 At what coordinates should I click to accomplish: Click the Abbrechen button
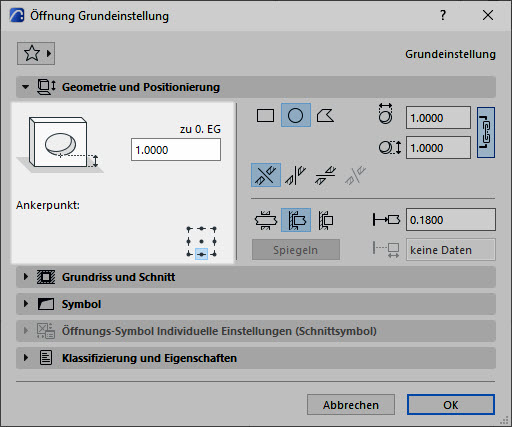tap(351, 405)
